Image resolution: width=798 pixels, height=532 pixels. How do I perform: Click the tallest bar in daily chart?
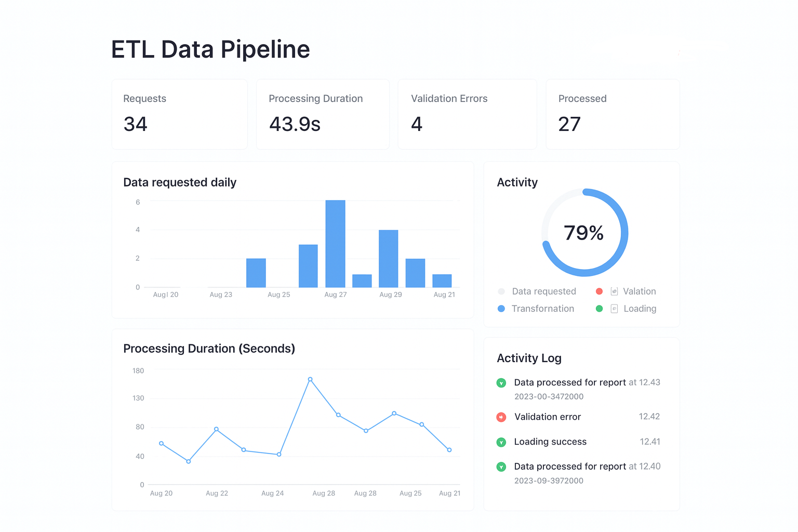[335, 244]
